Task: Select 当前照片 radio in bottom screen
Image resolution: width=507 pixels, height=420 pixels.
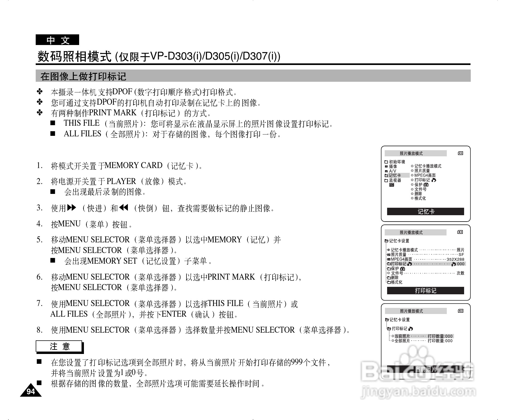Action: click(x=393, y=336)
